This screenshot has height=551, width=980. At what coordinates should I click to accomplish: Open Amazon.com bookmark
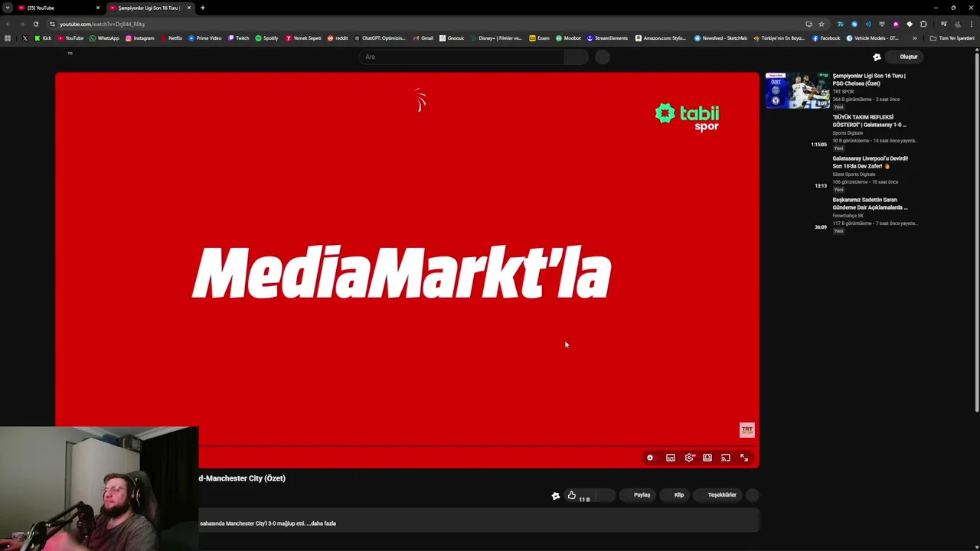[661, 38]
